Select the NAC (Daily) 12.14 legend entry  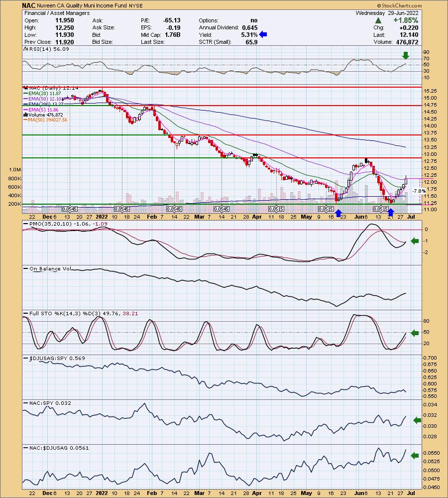(x=51, y=88)
